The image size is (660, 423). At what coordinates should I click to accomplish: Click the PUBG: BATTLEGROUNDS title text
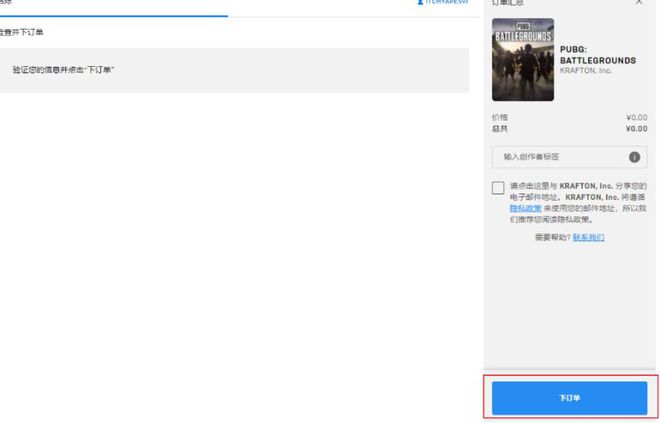point(598,55)
